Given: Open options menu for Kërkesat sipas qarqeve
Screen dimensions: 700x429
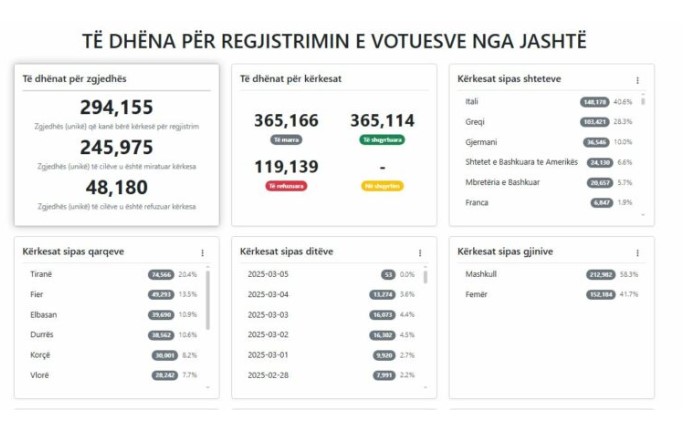Looking at the screenshot, I should [x=202, y=253].
